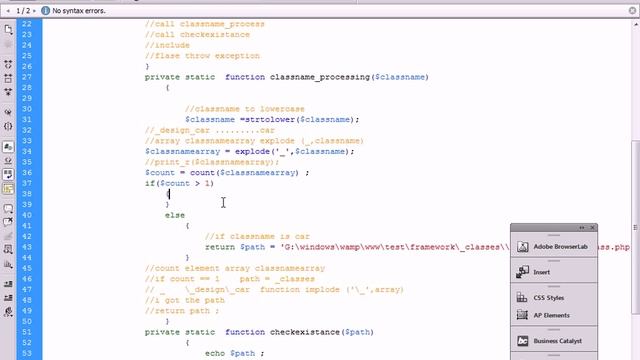Image resolution: width=640 pixels, height=360 pixels.
Task: Click the 'return $path' statement
Action: coord(235,247)
